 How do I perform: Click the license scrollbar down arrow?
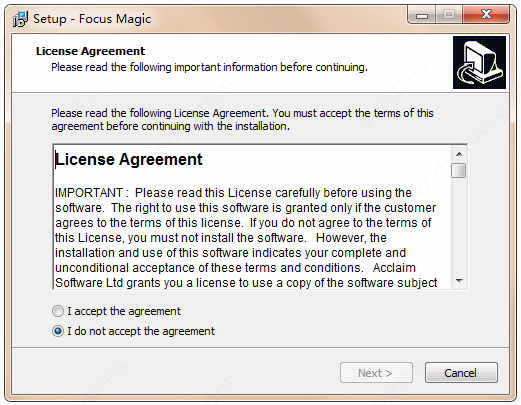pos(459,281)
